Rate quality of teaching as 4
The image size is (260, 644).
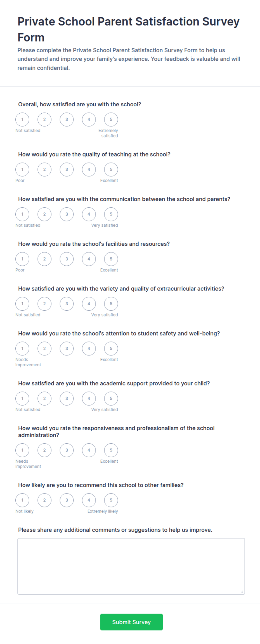point(89,170)
